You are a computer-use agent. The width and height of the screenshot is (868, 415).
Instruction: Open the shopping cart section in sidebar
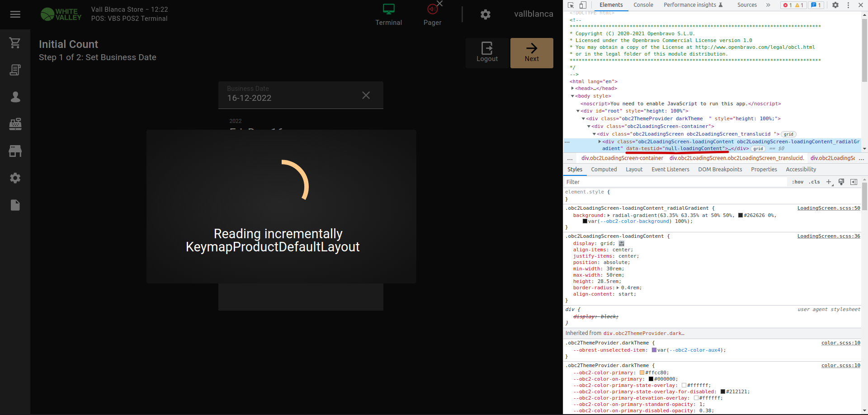pyautogui.click(x=15, y=43)
